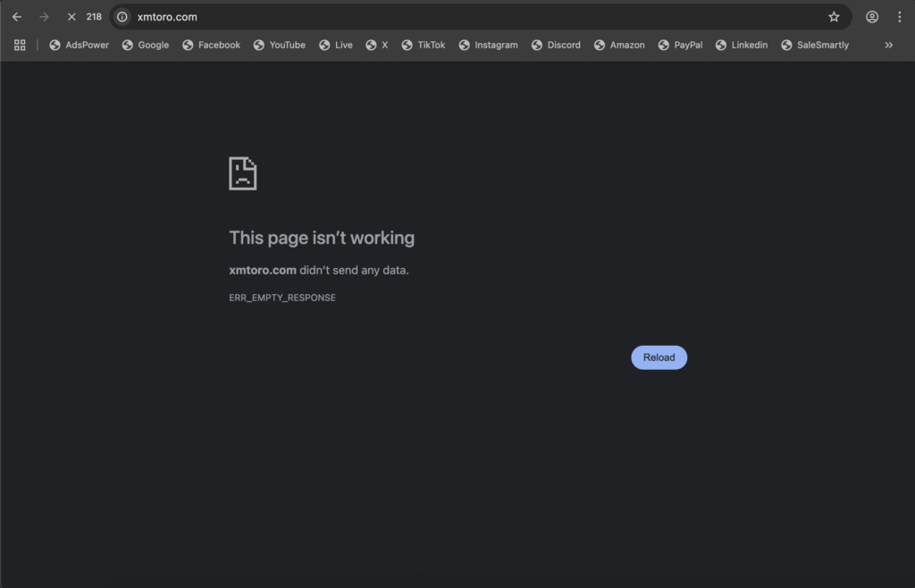Click the site information icon in address bar
Screen dimensions: 915x588
[x=122, y=17]
